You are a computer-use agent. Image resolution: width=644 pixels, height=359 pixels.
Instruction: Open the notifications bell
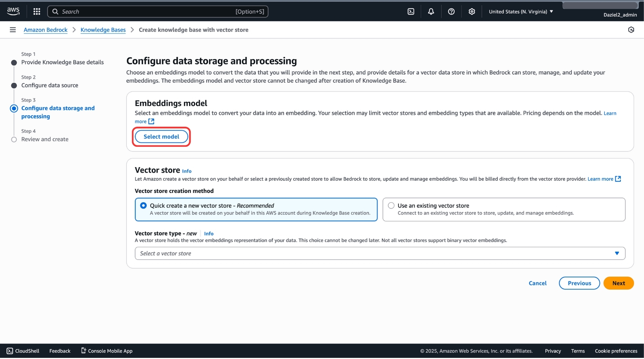coord(430,11)
